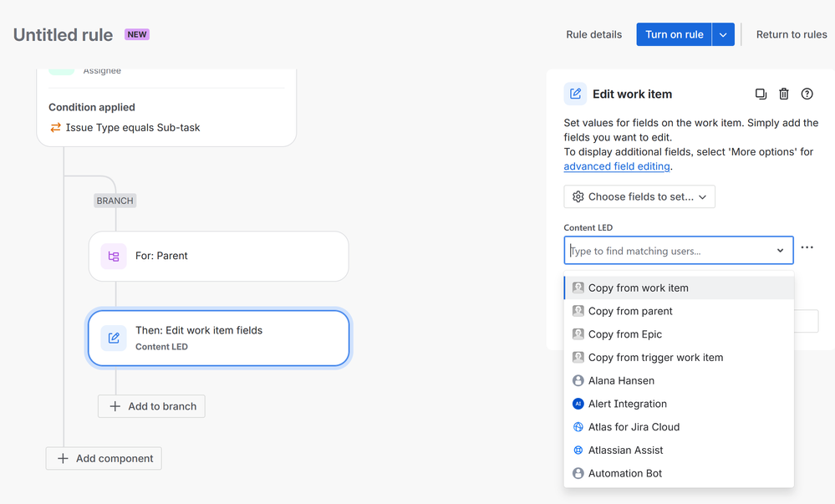Click the plus icon in Add component
This screenshot has width=835, height=504.
click(x=63, y=459)
